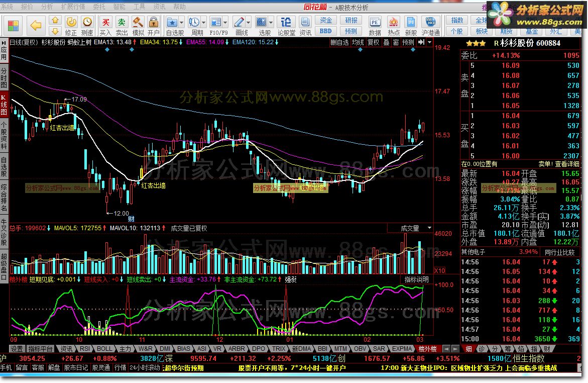Open the 热点 hot spots icon
The height and width of the screenshot is (383, 588).
(393, 26)
